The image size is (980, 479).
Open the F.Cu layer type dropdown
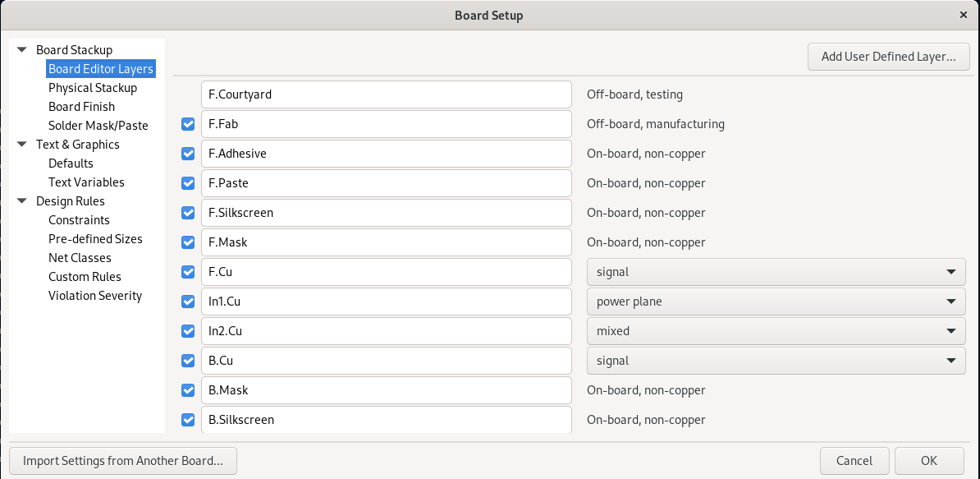point(776,272)
